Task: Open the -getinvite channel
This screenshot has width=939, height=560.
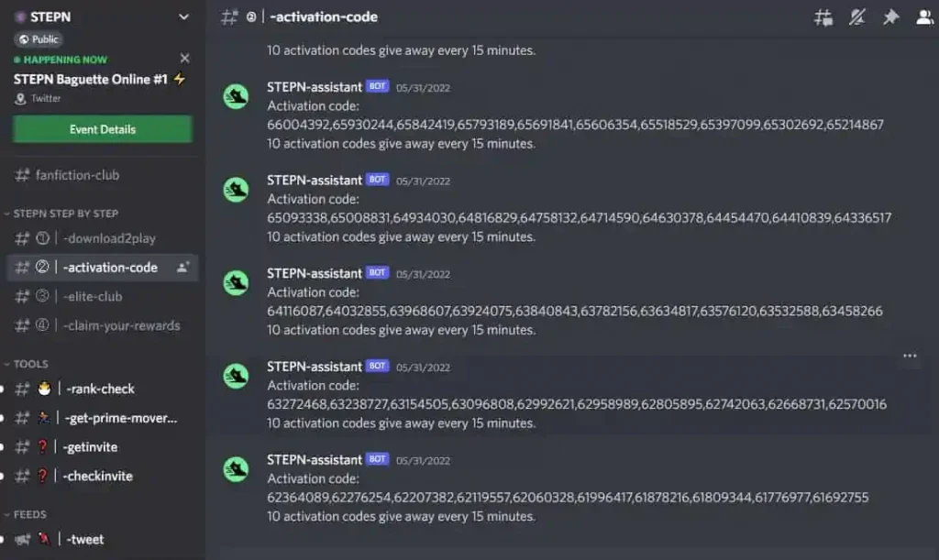Action: (x=103, y=447)
